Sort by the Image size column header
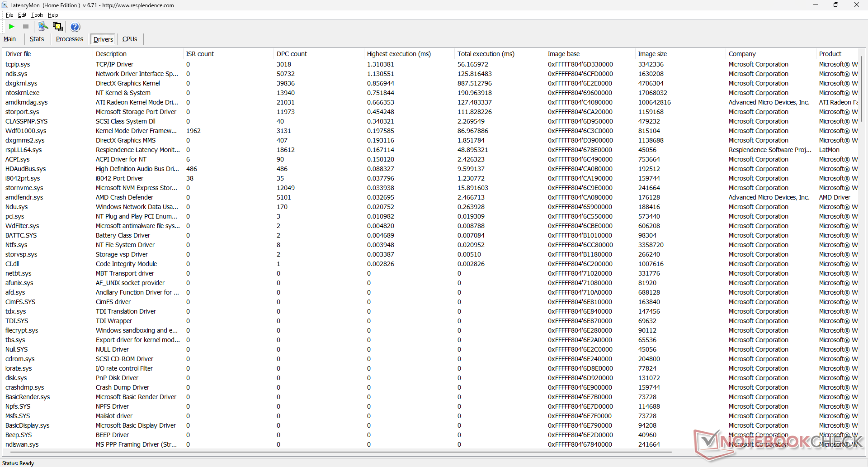Screen dimensions: 868x467 (x=680, y=54)
